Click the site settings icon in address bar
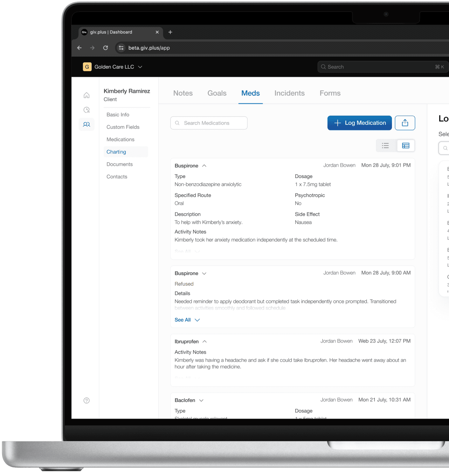449x476 pixels. (121, 48)
